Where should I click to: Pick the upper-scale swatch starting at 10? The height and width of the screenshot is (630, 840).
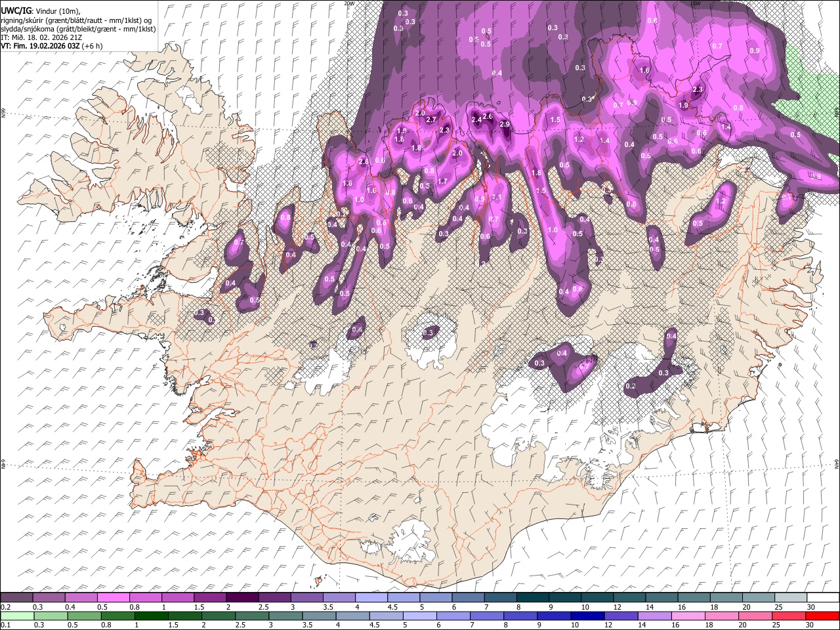point(597,598)
